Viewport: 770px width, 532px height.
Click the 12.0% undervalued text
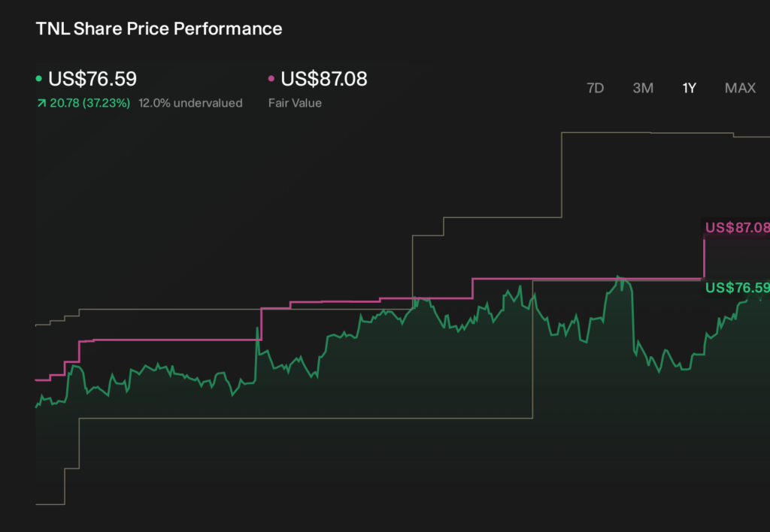pos(190,103)
